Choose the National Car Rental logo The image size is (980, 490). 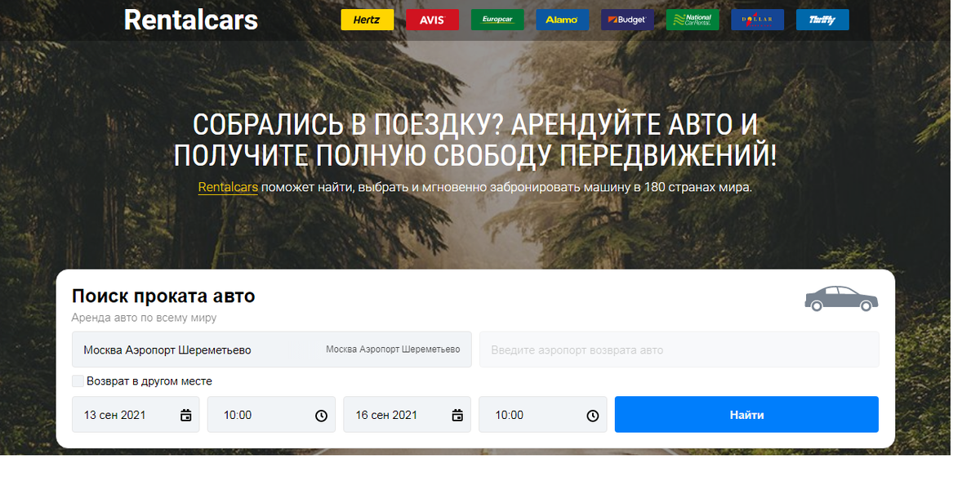[692, 20]
